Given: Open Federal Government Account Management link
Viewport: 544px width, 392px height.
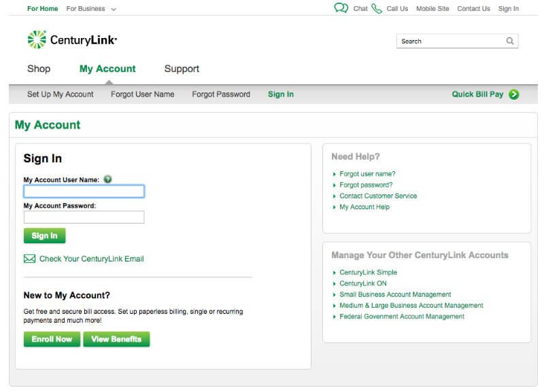Looking at the screenshot, I should 402,317.
